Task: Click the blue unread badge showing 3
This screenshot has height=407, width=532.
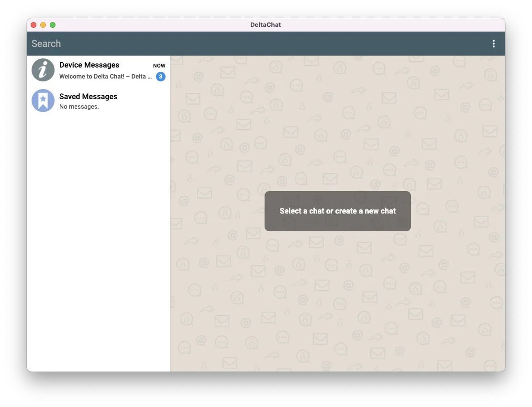Action: [161, 77]
